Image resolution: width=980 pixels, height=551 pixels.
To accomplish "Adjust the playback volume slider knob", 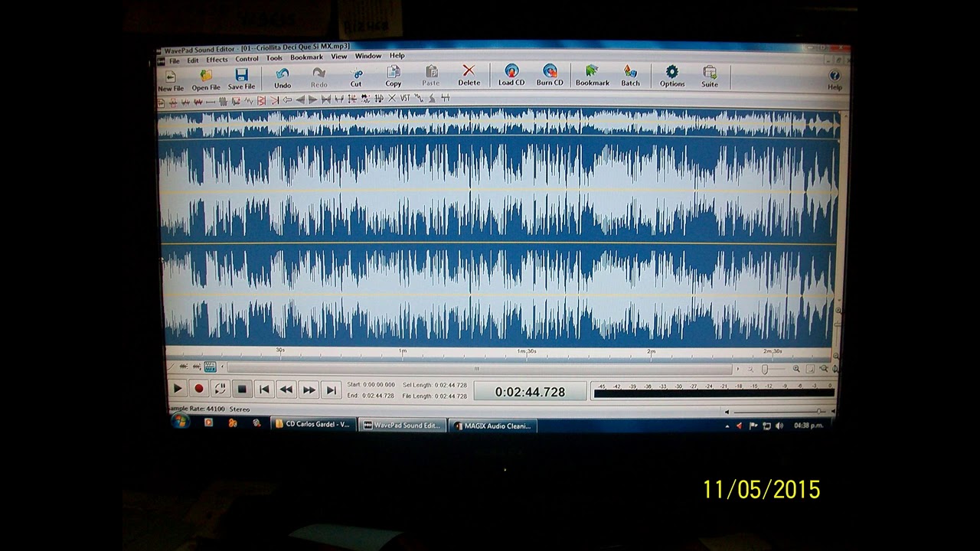I will click(x=819, y=412).
